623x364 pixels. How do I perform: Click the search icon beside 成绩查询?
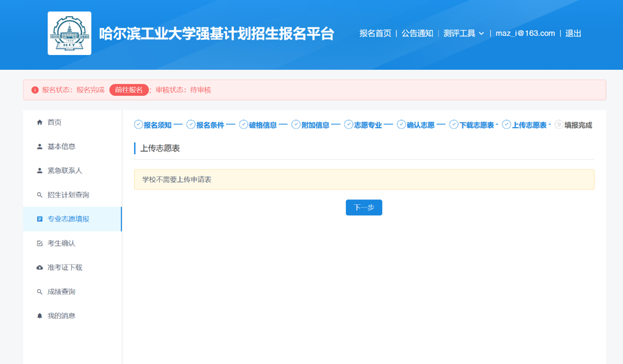(x=40, y=291)
